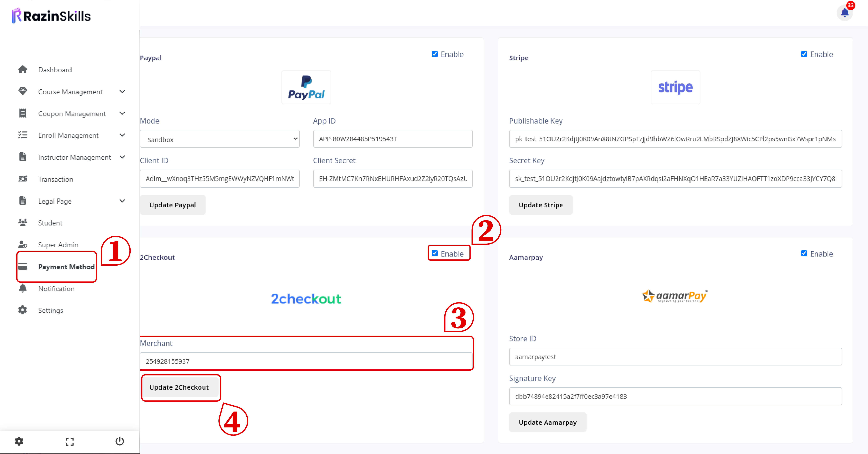Toggle the Aamarpay Enable checkbox

[x=804, y=253]
